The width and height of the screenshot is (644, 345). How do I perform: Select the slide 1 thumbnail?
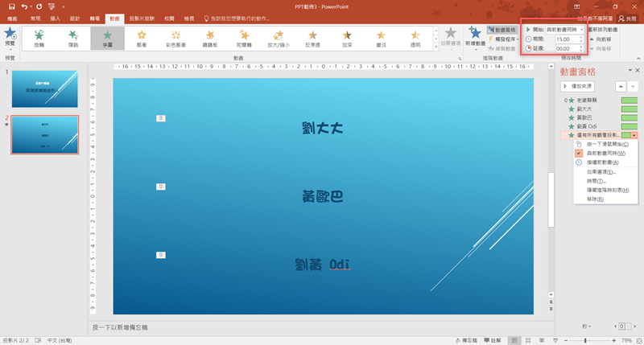point(44,88)
